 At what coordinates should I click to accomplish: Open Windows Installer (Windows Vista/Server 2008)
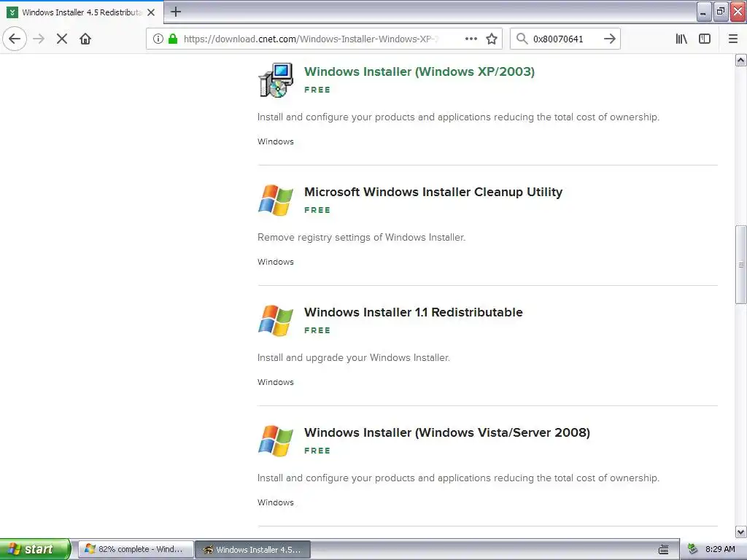447,432
